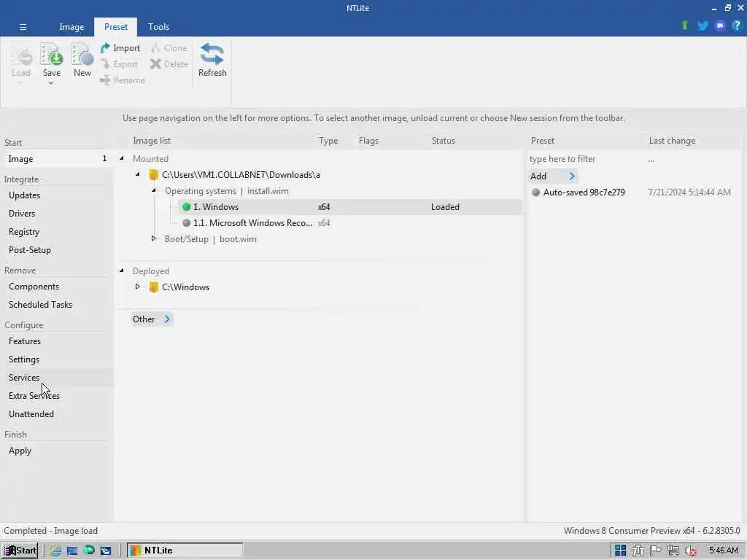Open the Windows Start button
Image resolution: width=747 pixels, height=560 pixels.
click(20, 551)
